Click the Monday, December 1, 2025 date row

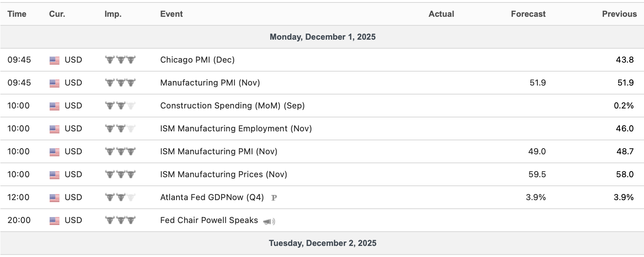pos(322,37)
